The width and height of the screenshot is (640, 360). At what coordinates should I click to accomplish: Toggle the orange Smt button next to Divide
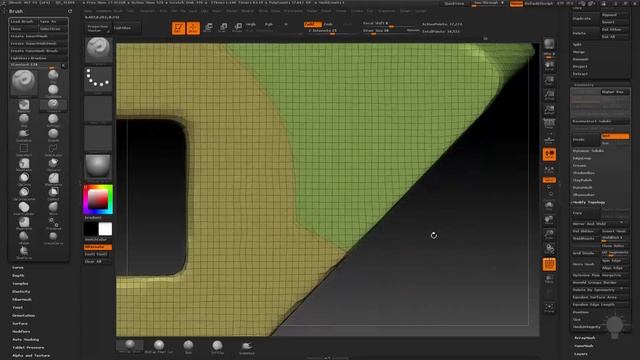point(615,136)
